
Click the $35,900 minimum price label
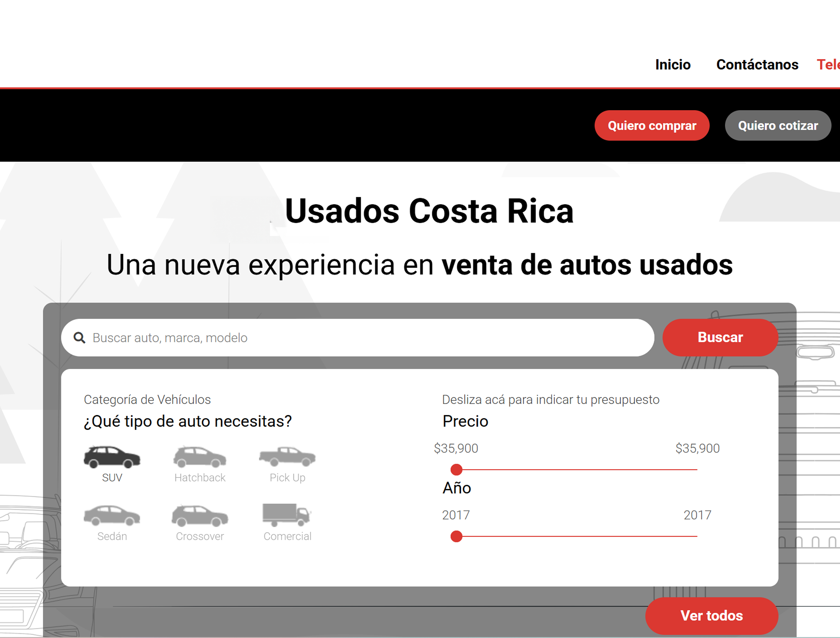(456, 448)
